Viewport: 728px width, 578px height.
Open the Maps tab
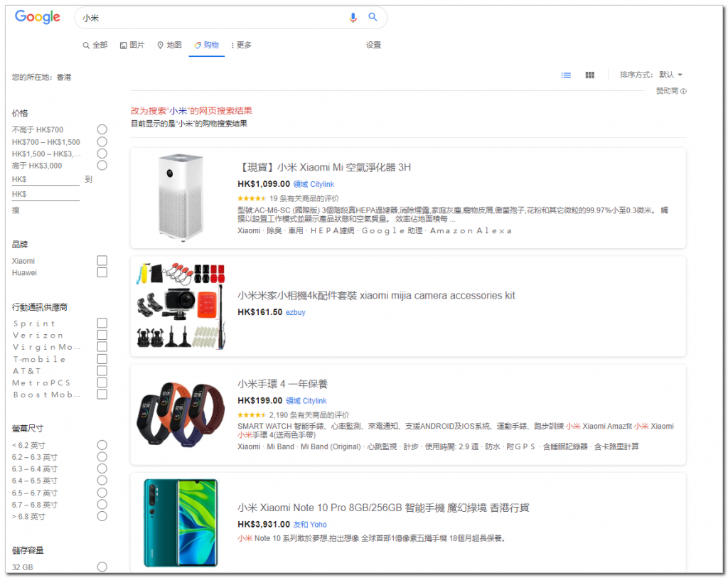coord(169,46)
